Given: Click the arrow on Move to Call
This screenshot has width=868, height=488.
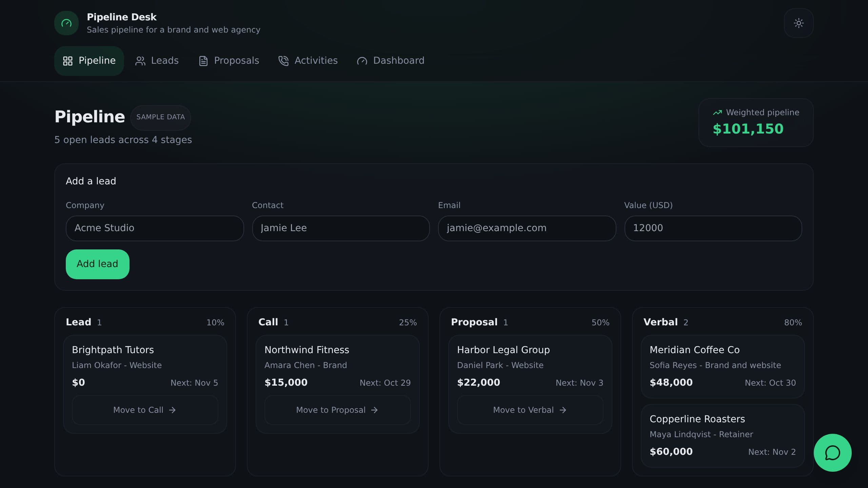Looking at the screenshot, I should pos(172,410).
